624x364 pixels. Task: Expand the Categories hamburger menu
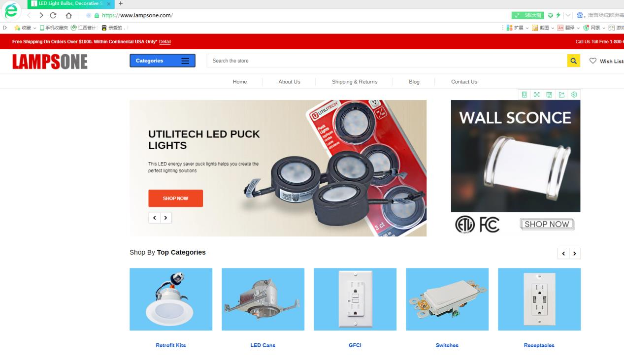[x=185, y=61]
